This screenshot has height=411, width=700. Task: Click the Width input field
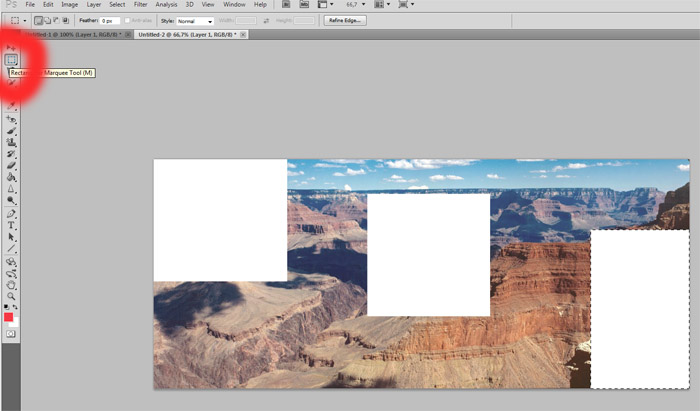pyautogui.click(x=246, y=21)
